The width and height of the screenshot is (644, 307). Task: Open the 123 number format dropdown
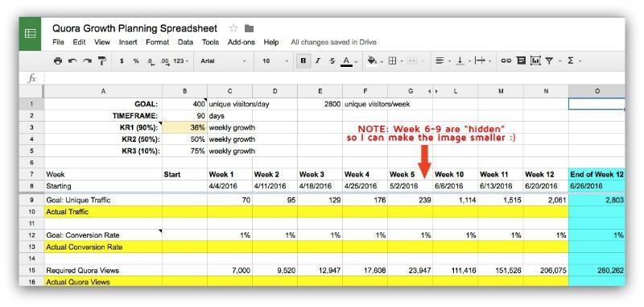[180, 60]
